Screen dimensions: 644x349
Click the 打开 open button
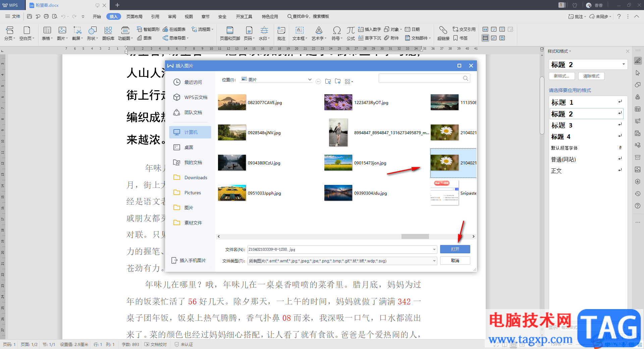tap(455, 249)
